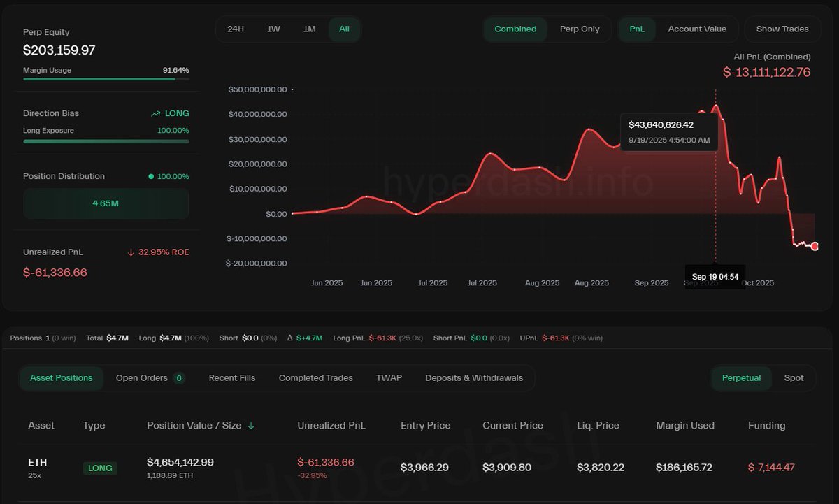Show the Account Value chart
The image size is (839, 504).
697,29
